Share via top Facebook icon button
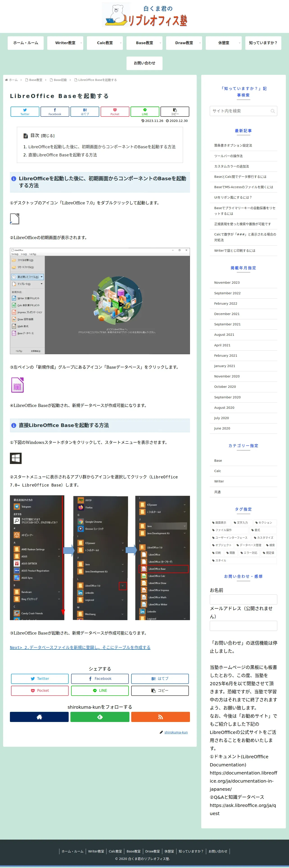 [55, 112]
